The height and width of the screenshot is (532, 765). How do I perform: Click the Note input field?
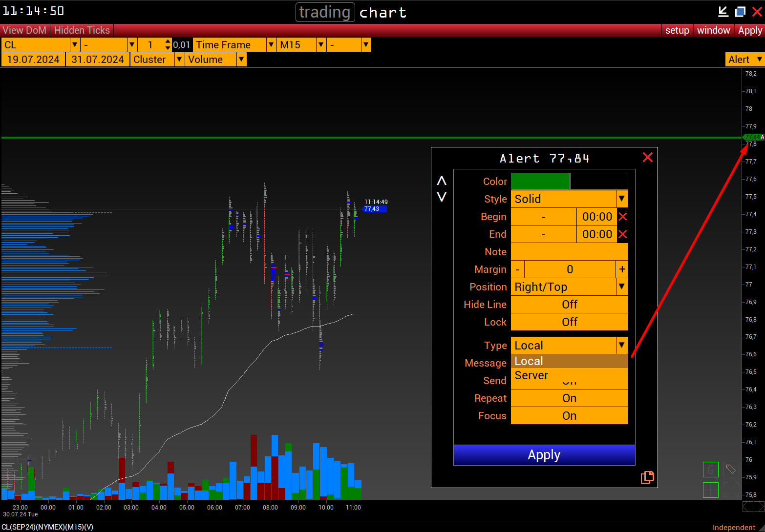569,252
